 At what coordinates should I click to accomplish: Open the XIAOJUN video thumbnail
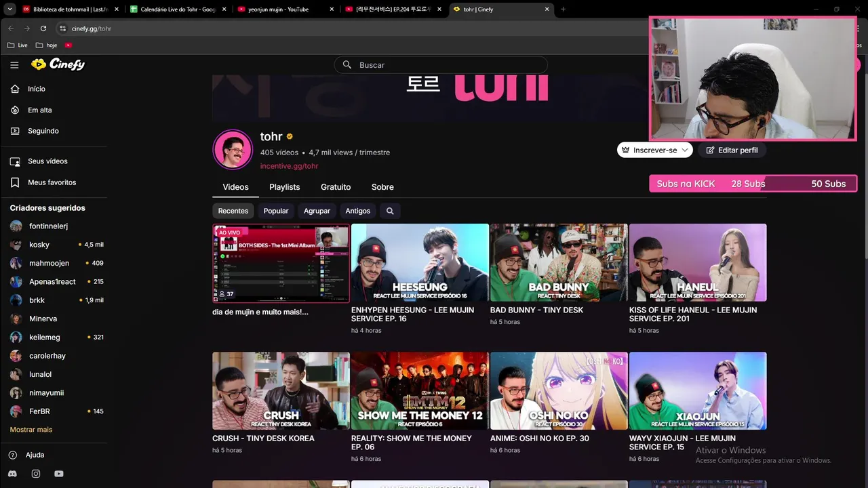pyautogui.click(x=698, y=390)
